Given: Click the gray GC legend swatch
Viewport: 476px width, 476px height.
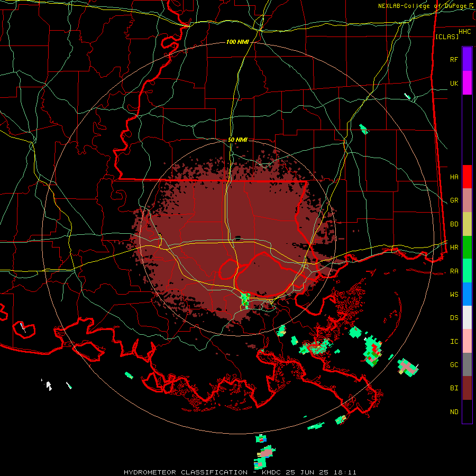Looking at the screenshot, I should 467,364.
